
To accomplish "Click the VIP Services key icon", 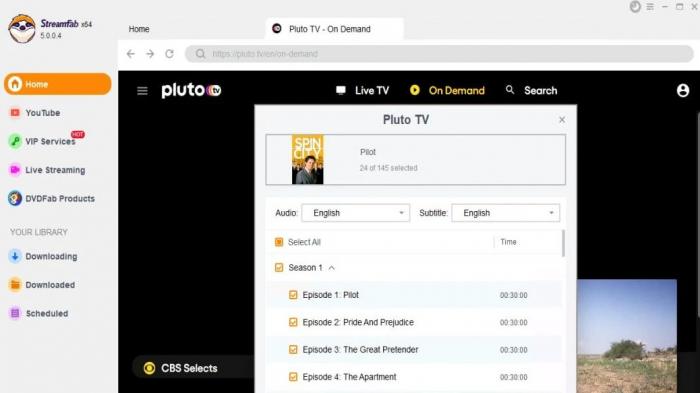I will [15, 142].
